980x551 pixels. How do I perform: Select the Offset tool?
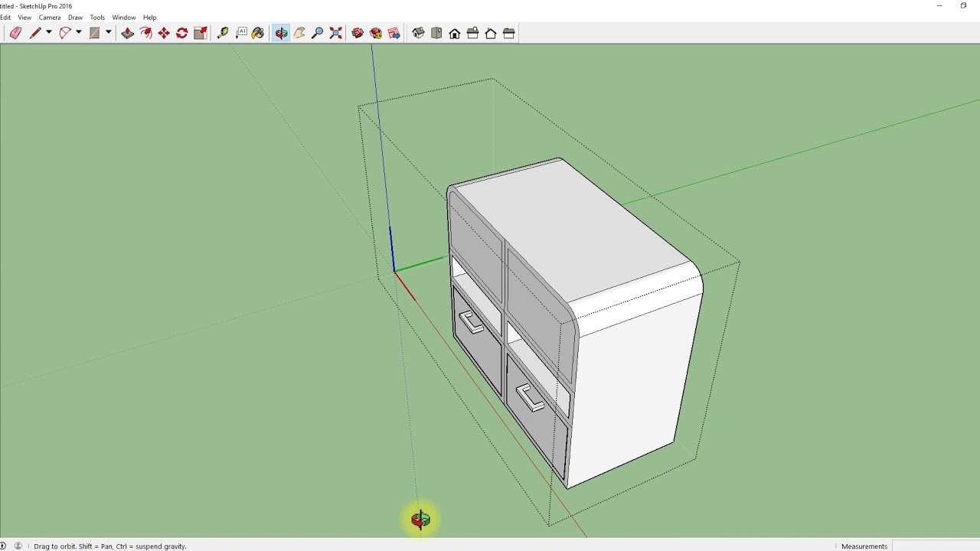145,33
